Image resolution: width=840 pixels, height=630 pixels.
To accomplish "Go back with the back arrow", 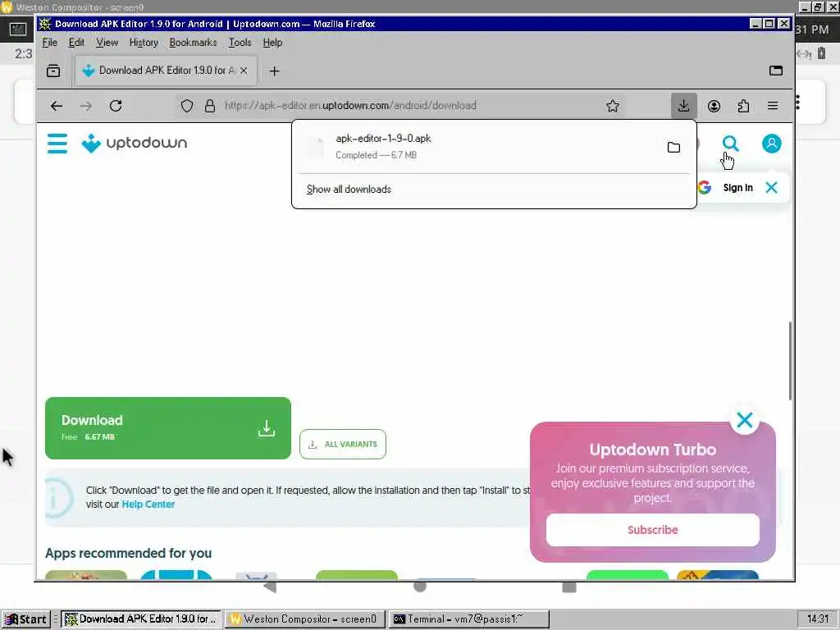I will coord(57,106).
